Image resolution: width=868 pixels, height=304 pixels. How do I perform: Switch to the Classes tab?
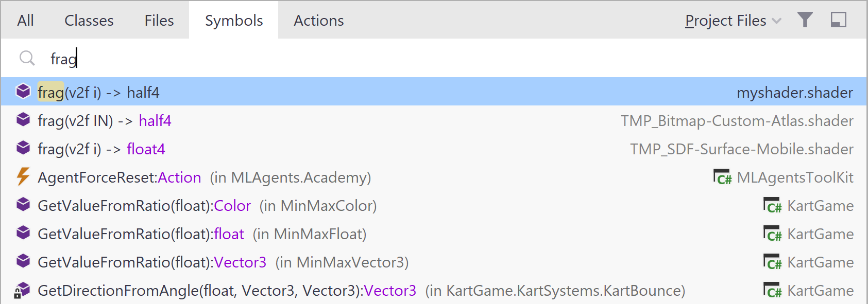pos(89,21)
